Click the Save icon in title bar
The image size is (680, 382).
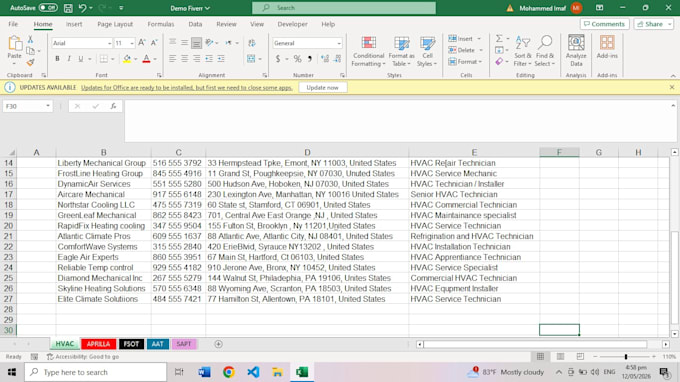(68, 8)
